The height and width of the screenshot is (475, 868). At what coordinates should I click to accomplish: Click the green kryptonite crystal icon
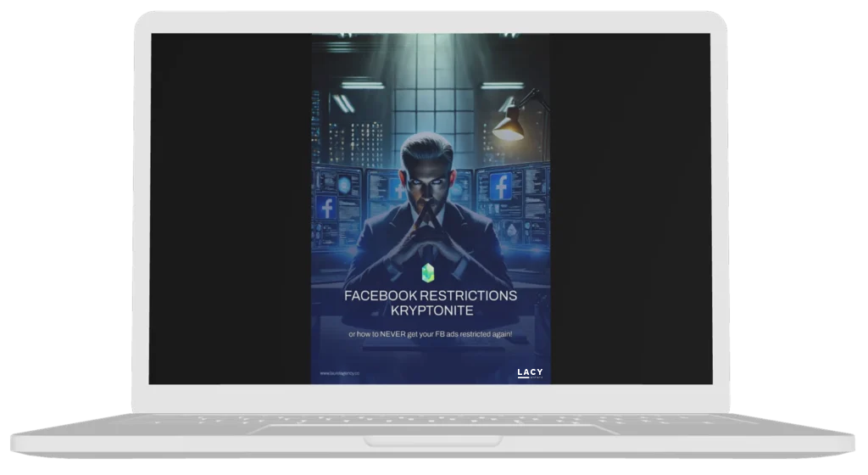(x=428, y=272)
